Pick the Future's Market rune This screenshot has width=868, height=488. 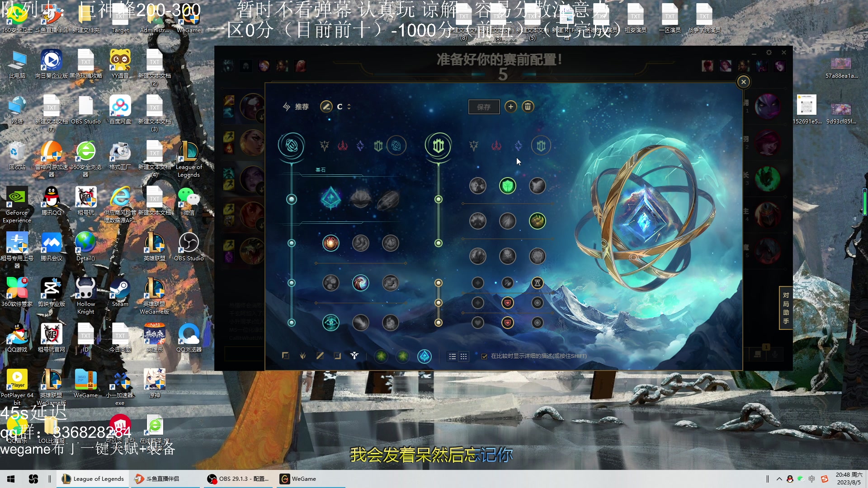[330, 283]
